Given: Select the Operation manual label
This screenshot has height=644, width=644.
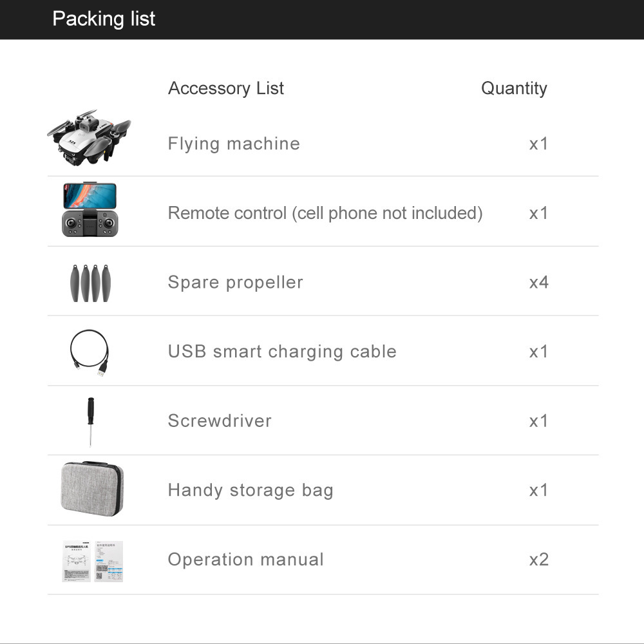Looking at the screenshot, I should [x=245, y=559].
